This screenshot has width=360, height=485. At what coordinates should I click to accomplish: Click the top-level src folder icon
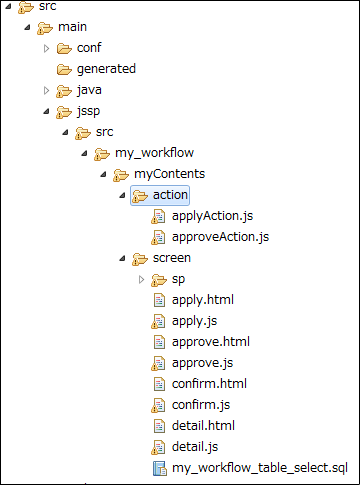pyautogui.click(x=26, y=7)
